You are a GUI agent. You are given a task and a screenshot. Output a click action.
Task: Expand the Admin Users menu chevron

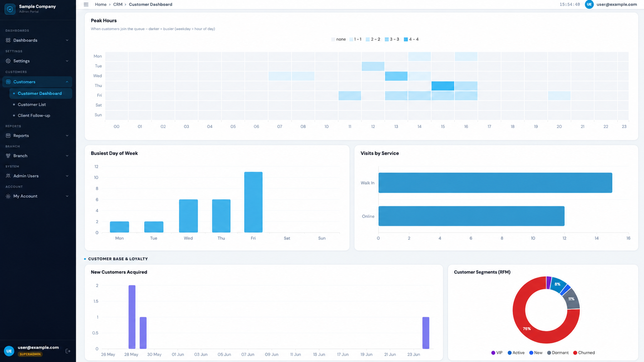point(67,176)
